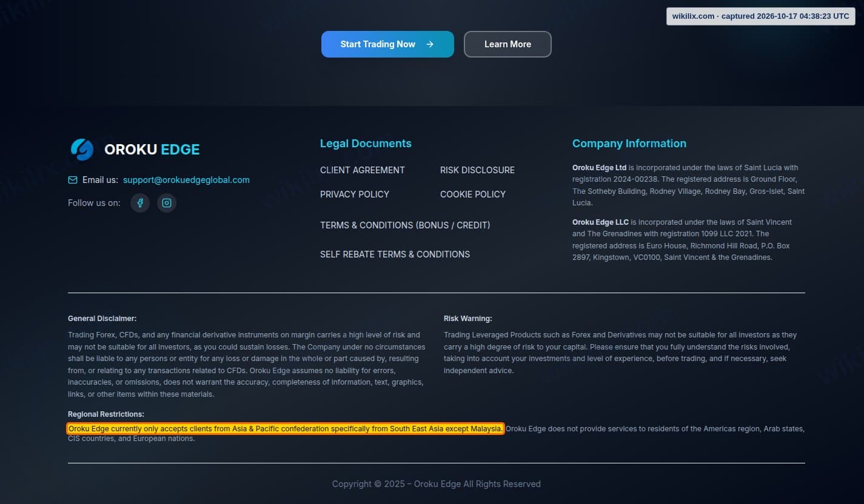
Task: Open the Facebook follow icon
Action: coord(140,203)
